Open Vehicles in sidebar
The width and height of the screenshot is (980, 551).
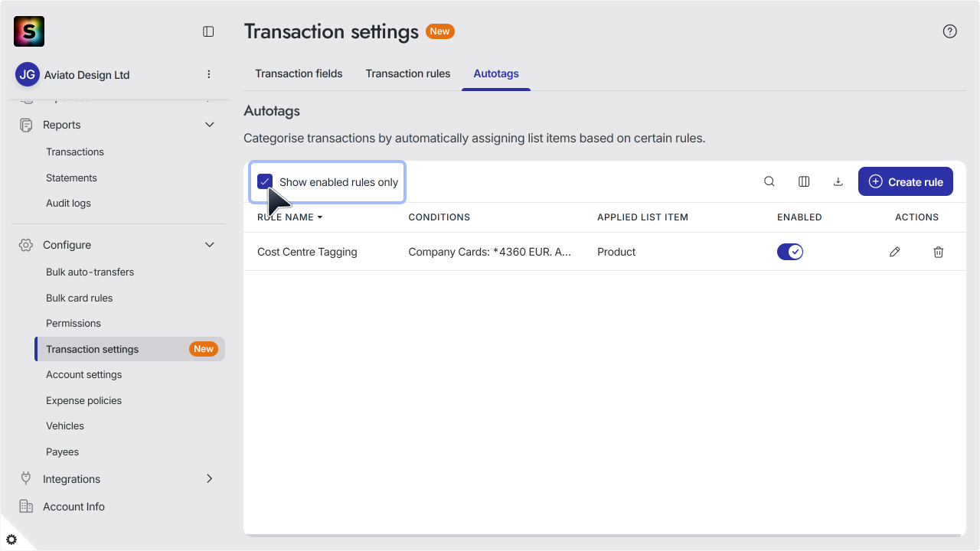coord(65,425)
